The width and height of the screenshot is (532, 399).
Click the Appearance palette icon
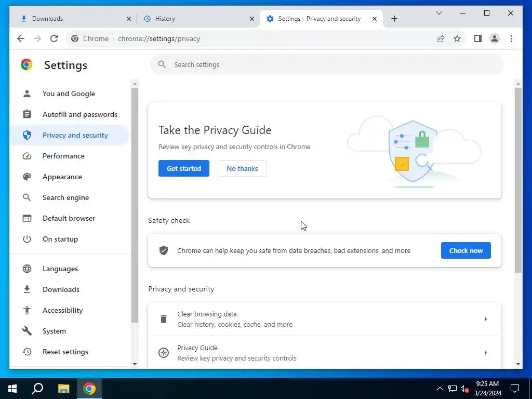click(x=27, y=177)
